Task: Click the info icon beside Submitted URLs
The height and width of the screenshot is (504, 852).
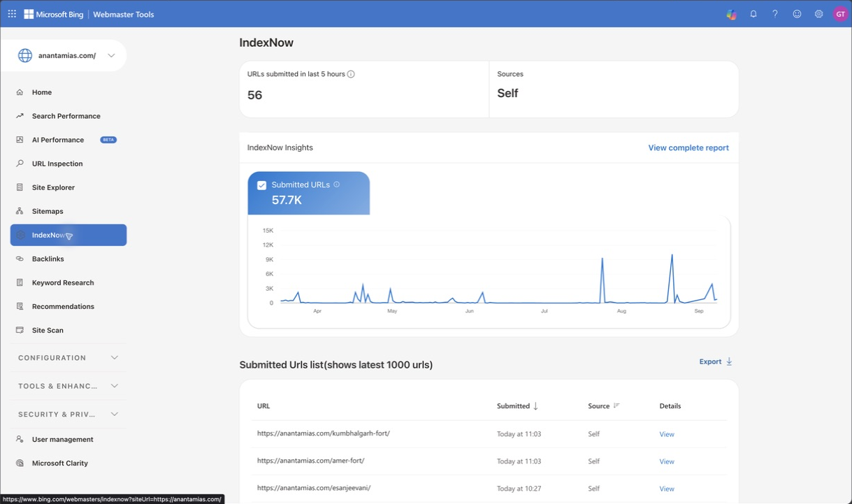Action: point(337,185)
